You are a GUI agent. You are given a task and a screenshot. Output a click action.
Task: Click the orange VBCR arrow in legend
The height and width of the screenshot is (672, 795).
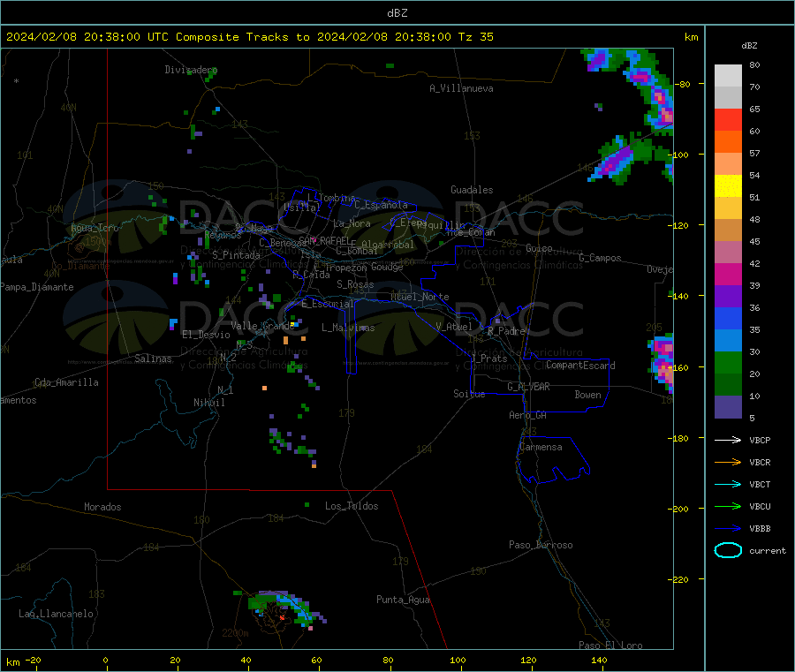pyautogui.click(x=728, y=462)
